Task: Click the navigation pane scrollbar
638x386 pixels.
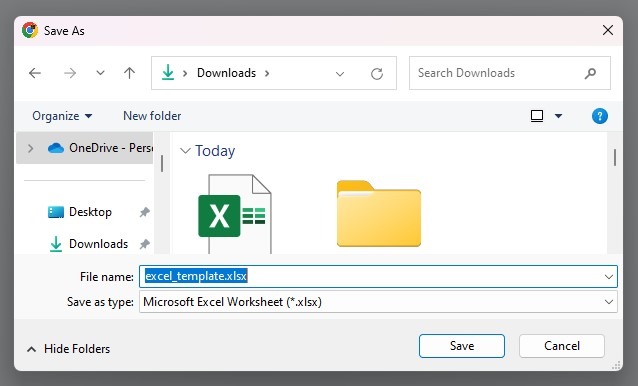Action: [x=162, y=164]
